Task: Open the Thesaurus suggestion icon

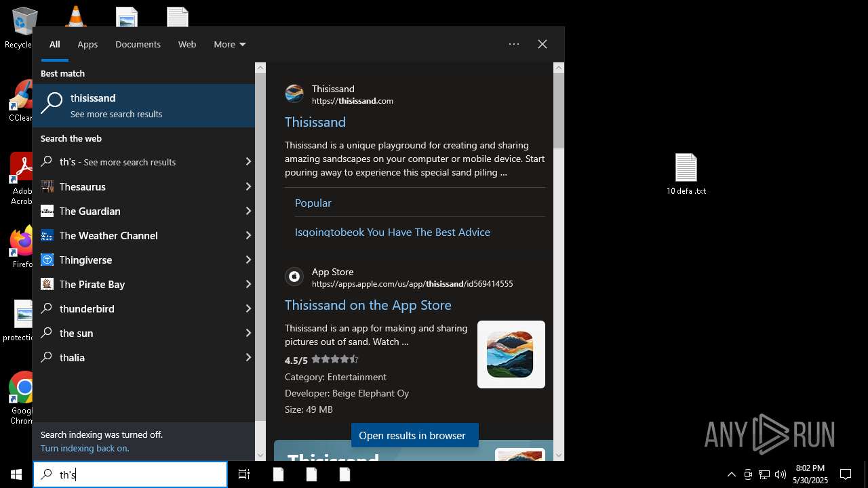Action: 47,186
